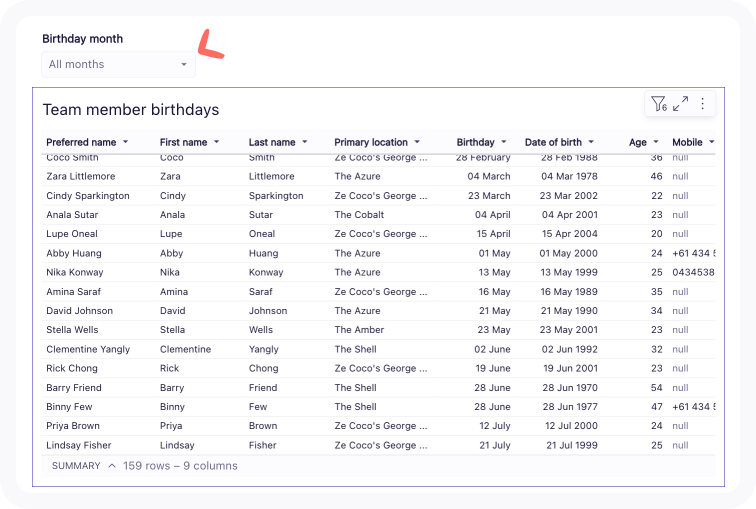
Task: Click the 21 Jul 1999 date cell
Action: (x=572, y=445)
